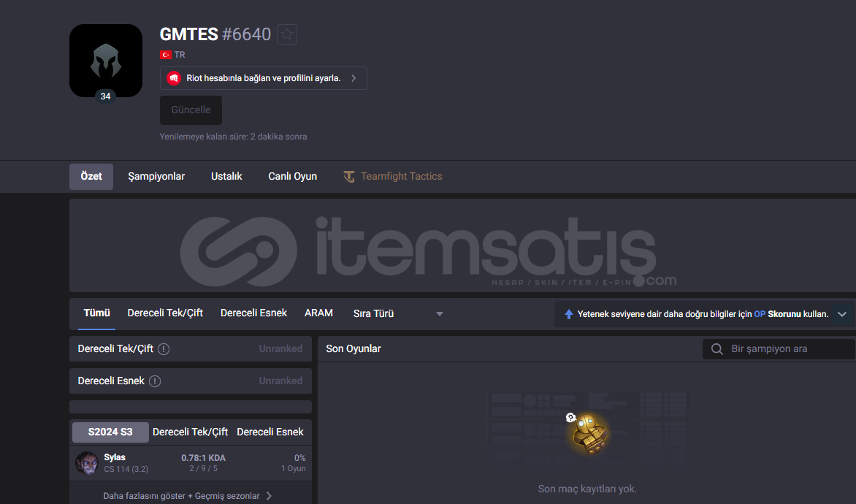Open the Riot hesabına bağlan link

(x=263, y=78)
